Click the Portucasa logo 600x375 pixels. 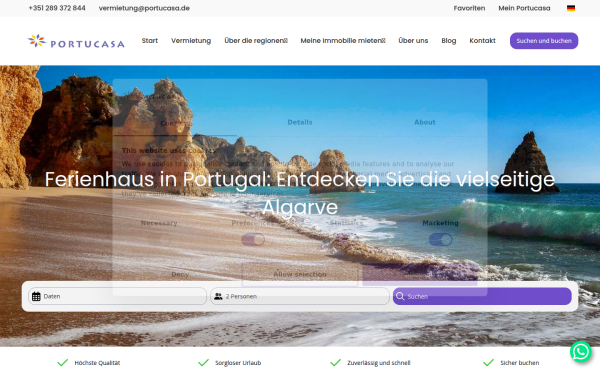(76, 41)
